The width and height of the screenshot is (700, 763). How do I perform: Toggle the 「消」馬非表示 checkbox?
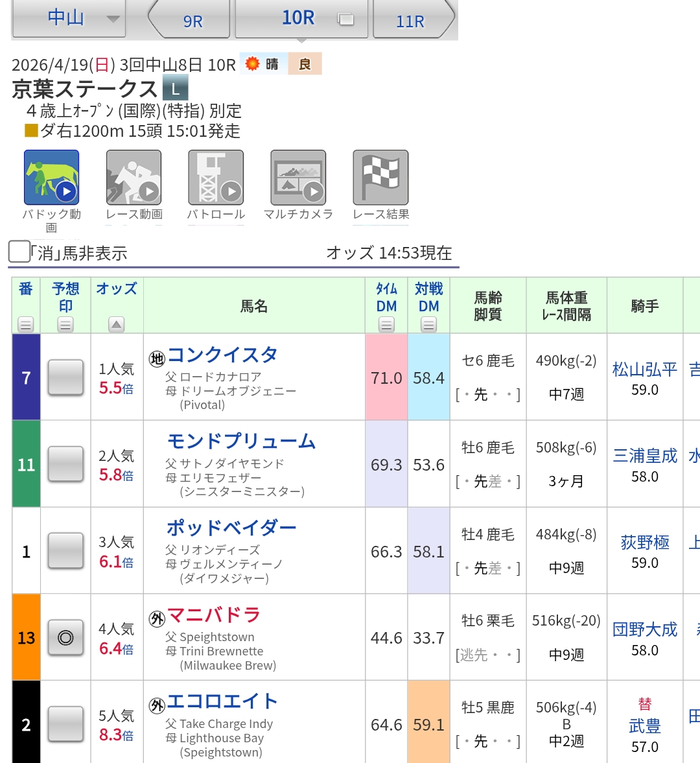[19, 252]
